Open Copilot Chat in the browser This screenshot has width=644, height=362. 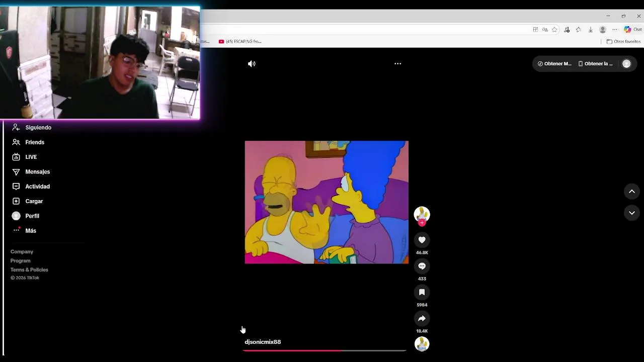coord(632,30)
